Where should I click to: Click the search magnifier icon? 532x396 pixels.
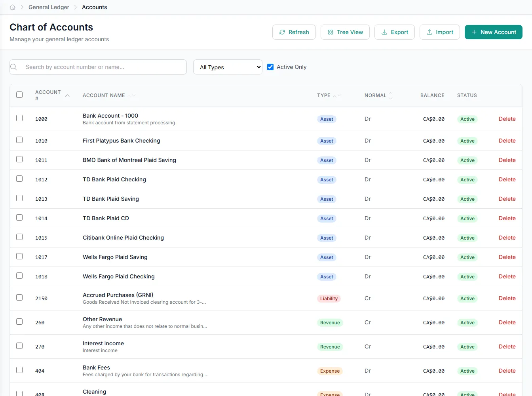14,67
